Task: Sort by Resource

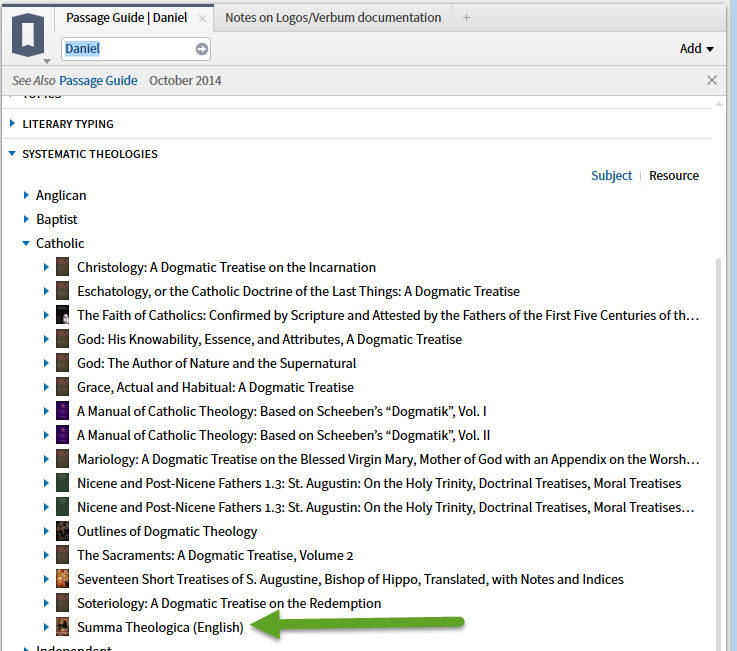Action: click(x=674, y=175)
